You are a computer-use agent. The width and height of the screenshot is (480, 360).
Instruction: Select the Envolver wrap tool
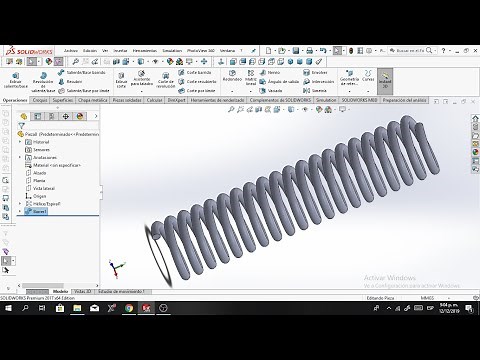point(315,72)
